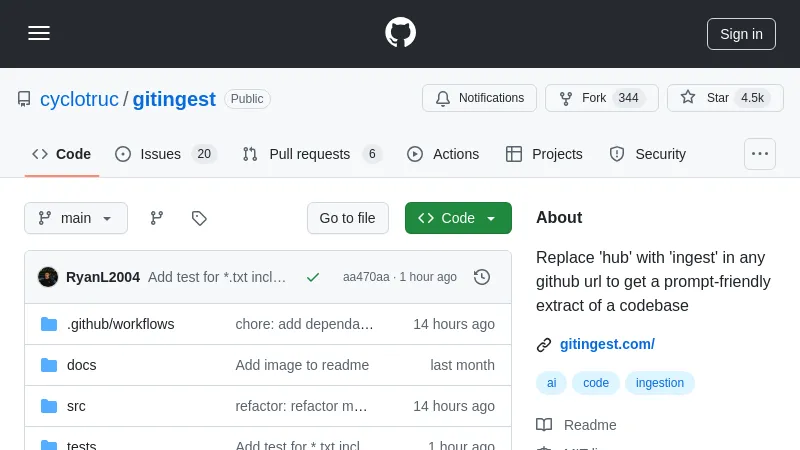
Task: Expand the green Code dropdown
Action: tap(458, 218)
